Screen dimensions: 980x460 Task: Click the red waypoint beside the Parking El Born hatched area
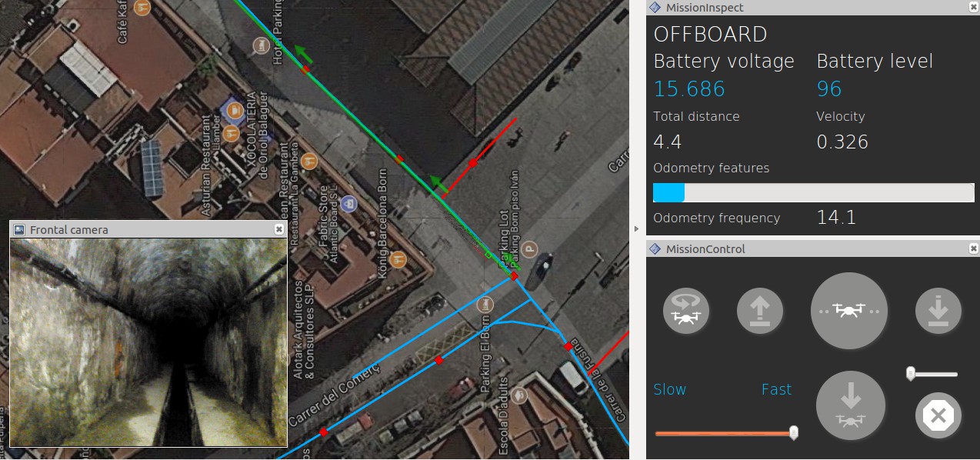pos(438,360)
